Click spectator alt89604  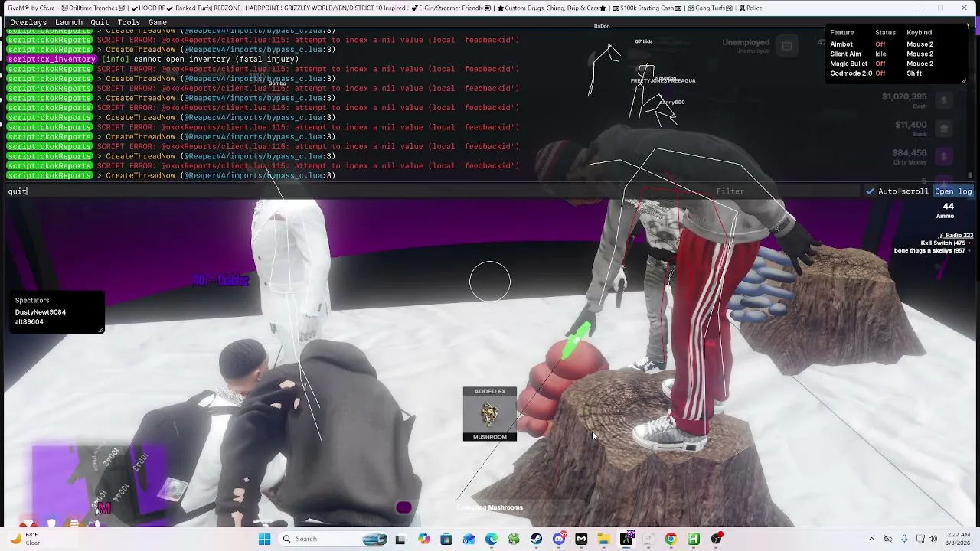[29, 322]
